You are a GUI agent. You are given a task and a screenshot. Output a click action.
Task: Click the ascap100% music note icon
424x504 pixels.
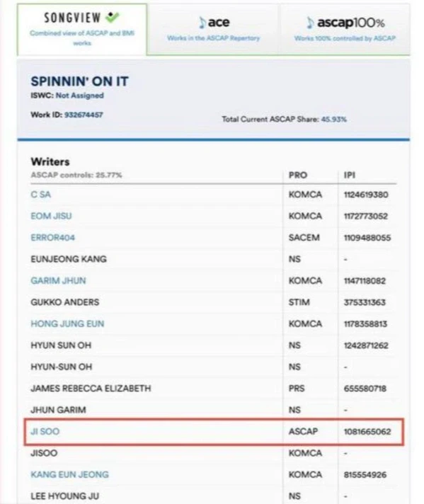coord(309,23)
